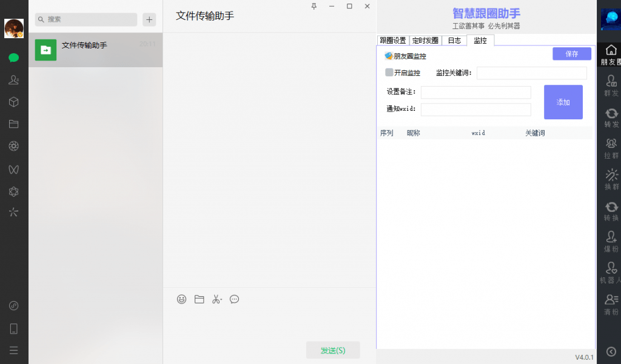
Task: Open the phone icon in left sidebar
Action: [x=14, y=329]
